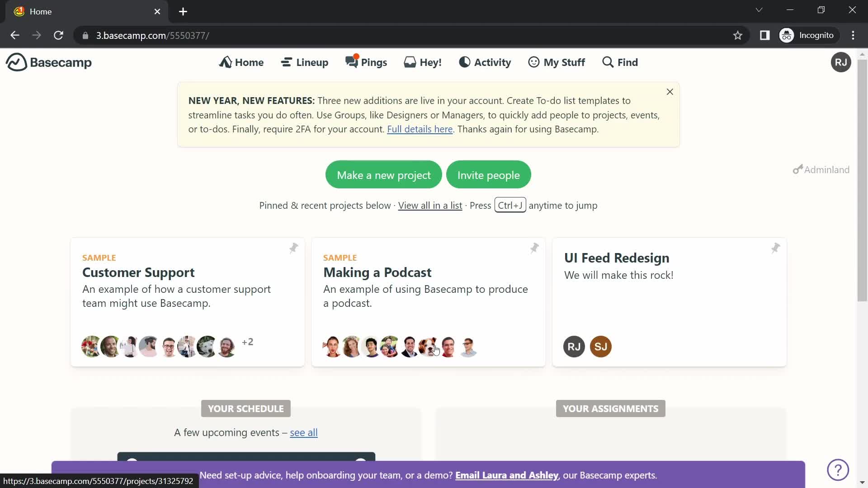Screen dimensions: 868x488
Task: Click the SJ avatar in UI Feed Redesign
Action: (x=601, y=347)
